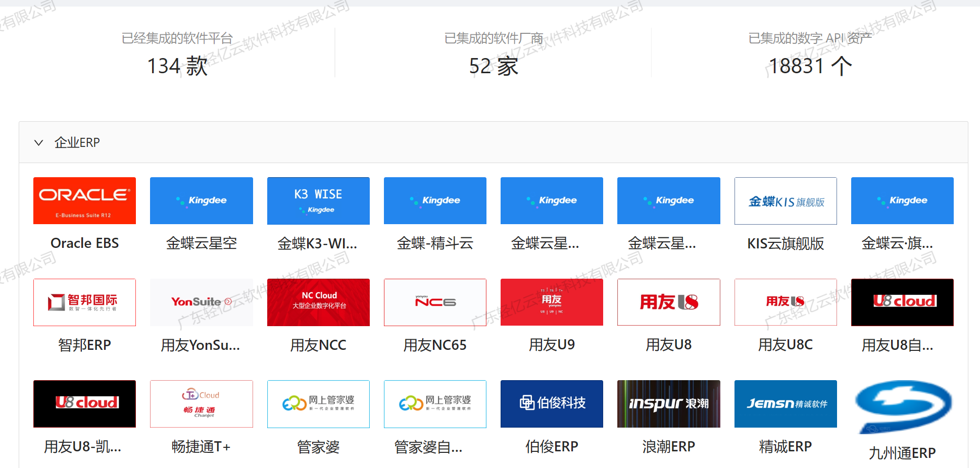980x468 pixels.
Task: Select the '用友U8' label text
Action: [x=669, y=345]
